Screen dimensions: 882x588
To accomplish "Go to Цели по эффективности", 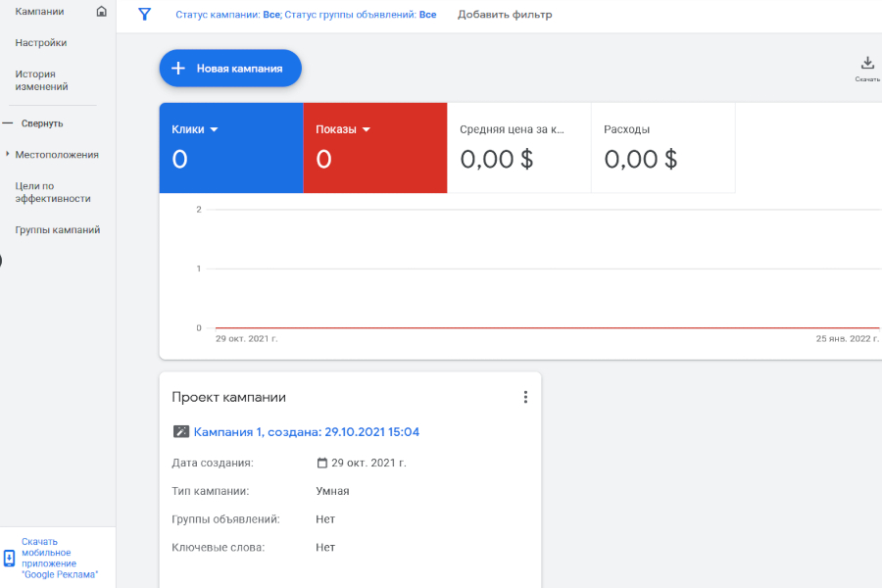I will [x=53, y=192].
